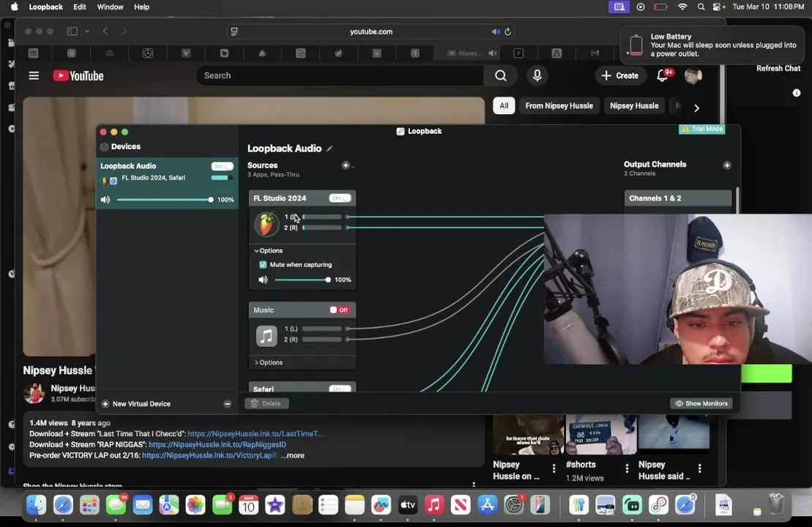
Task: Open options for the Nipsey Hussle said short
Action: pyautogui.click(x=700, y=468)
